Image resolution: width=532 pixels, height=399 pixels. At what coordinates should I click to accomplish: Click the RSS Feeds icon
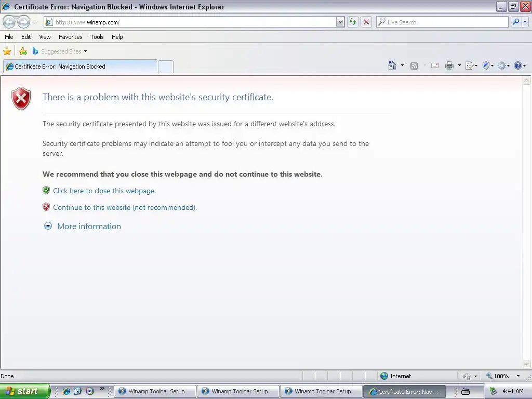[414, 66]
